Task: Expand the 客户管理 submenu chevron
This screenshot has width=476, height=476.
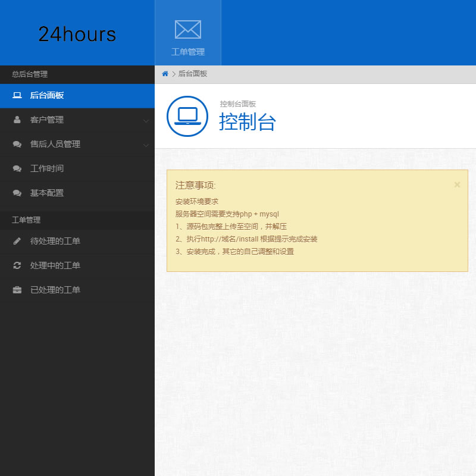Action: click(x=146, y=120)
